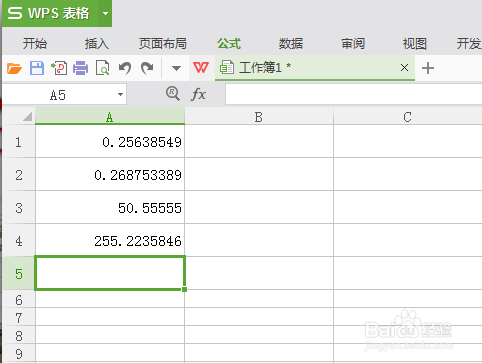Open the 页面布局 ribbon tab
This screenshot has width=482, height=363.
coord(163,44)
